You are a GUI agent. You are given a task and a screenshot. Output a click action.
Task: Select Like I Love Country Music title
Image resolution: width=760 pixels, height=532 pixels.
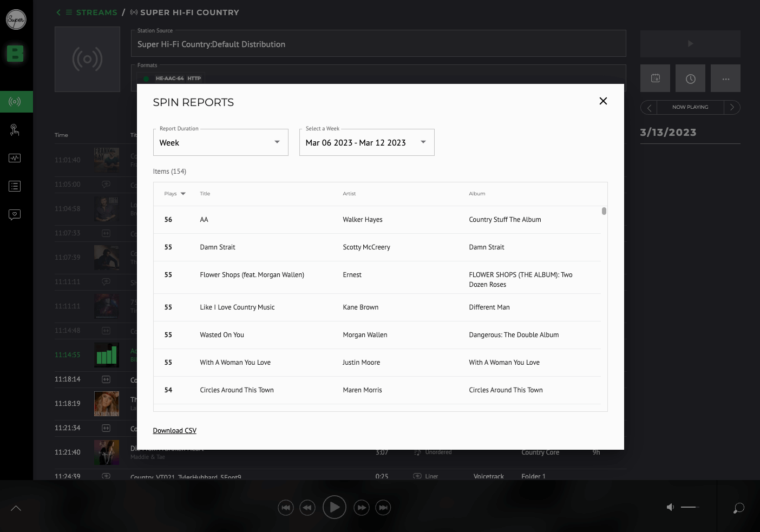pos(237,307)
